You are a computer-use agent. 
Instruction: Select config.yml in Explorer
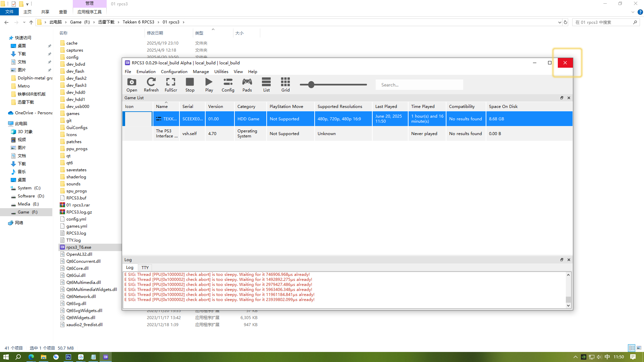point(76,219)
